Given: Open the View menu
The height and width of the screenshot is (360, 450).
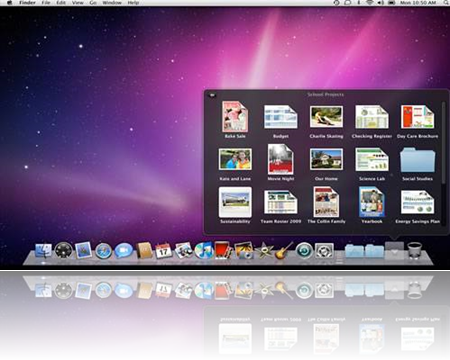Looking at the screenshot, I should coord(78,3).
